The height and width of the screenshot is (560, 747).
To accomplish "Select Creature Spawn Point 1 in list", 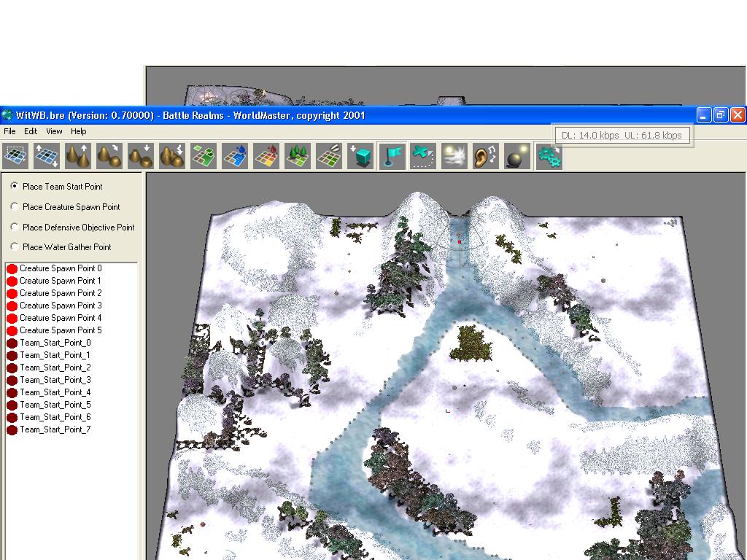I will [54, 281].
